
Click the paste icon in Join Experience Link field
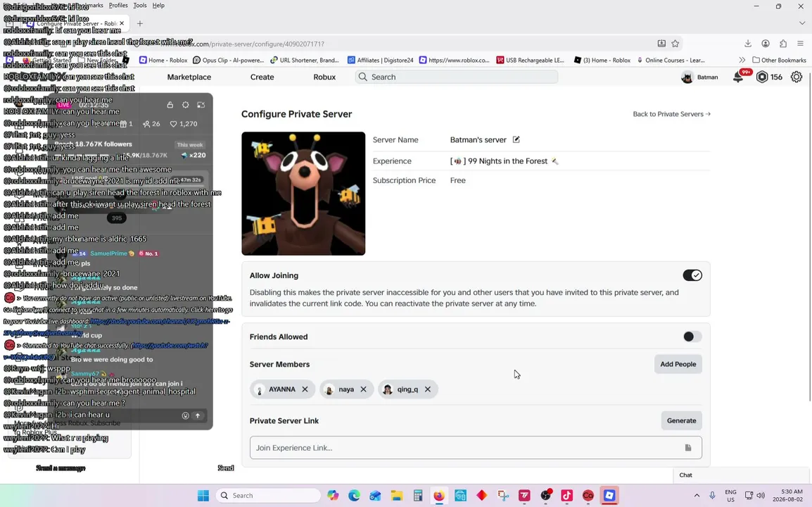[x=688, y=447]
